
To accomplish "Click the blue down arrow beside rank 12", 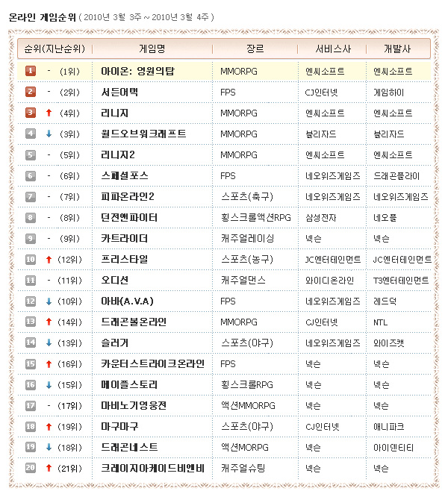I will (x=49, y=301).
